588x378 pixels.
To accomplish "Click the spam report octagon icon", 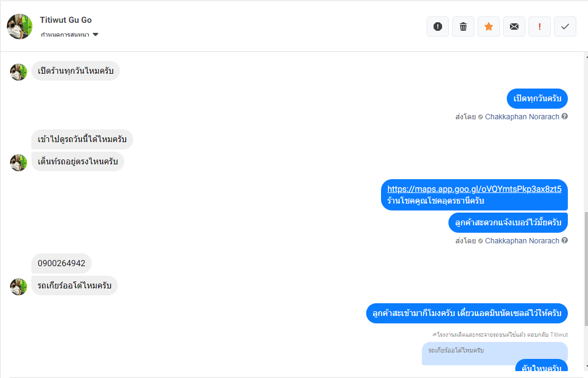I will 438,27.
